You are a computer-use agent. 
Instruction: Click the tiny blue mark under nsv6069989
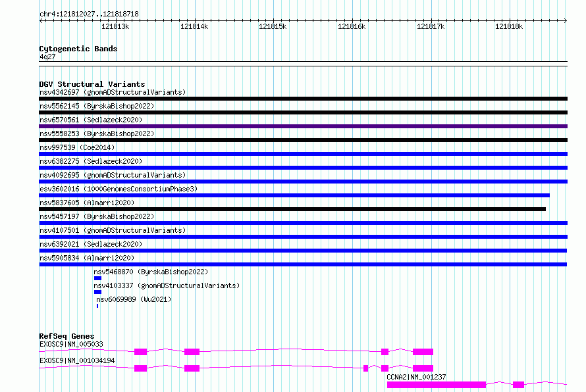[97, 306]
